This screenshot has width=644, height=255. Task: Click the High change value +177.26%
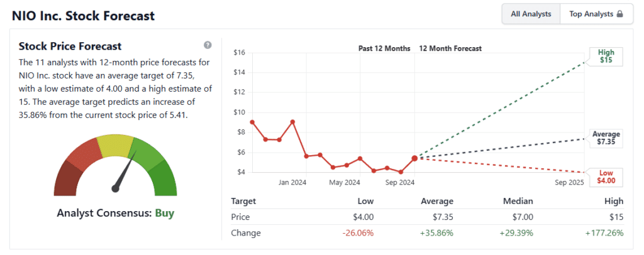[x=603, y=233]
